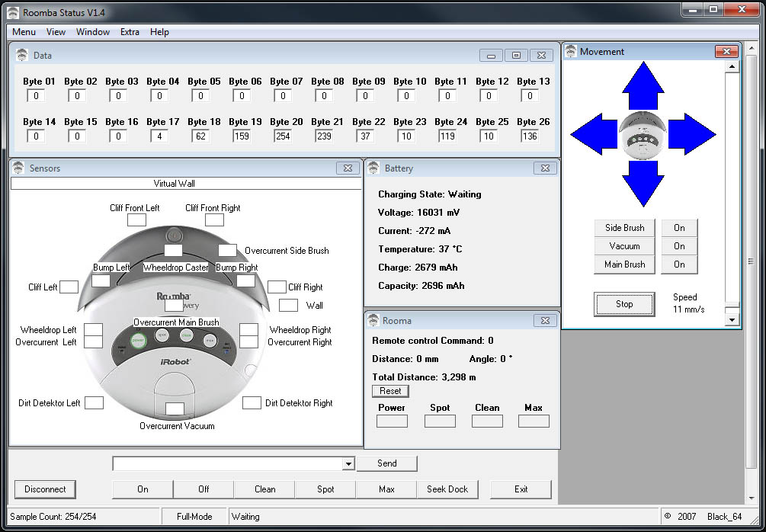Click the Byte 01 value field

(36, 95)
